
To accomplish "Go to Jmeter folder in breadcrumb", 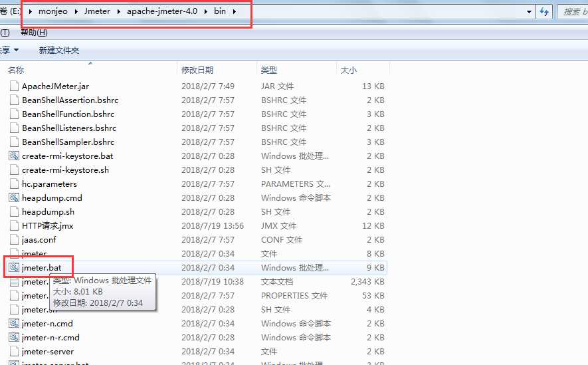I will tap(97, 11).
